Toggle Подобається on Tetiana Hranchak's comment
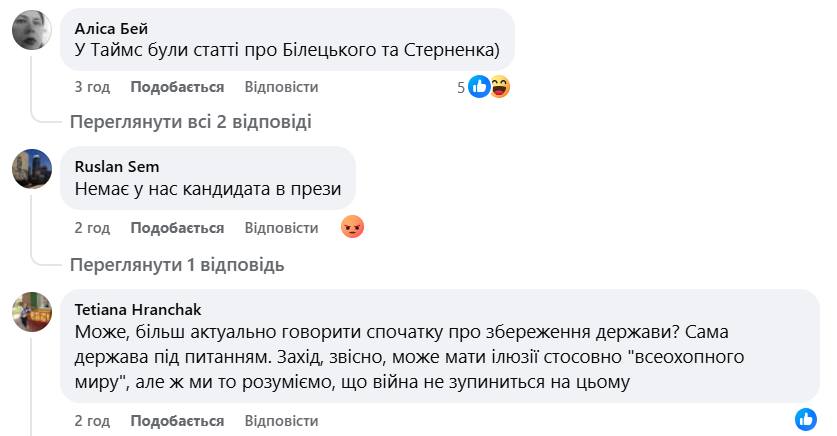The image size is (837, 436). (x=177, y=421)
